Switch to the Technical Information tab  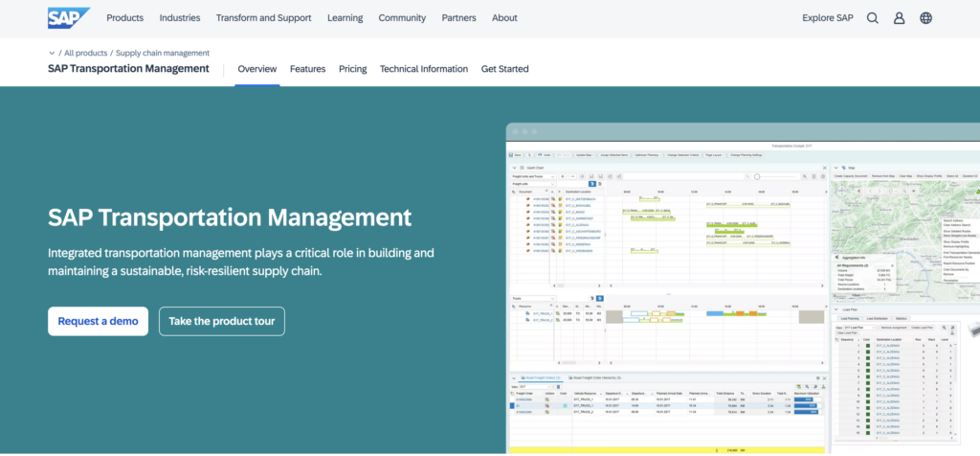click(424, 69)
